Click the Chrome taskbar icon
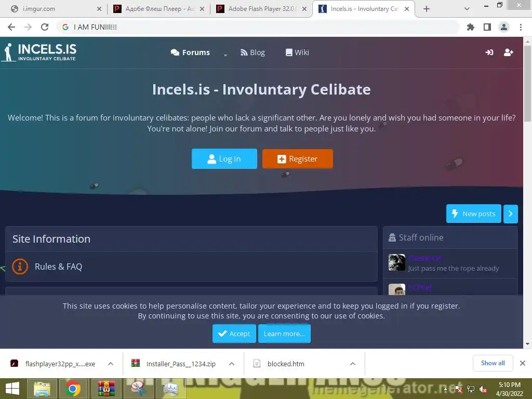Screen dimensions: 532x399 click(x=73, y=389)
